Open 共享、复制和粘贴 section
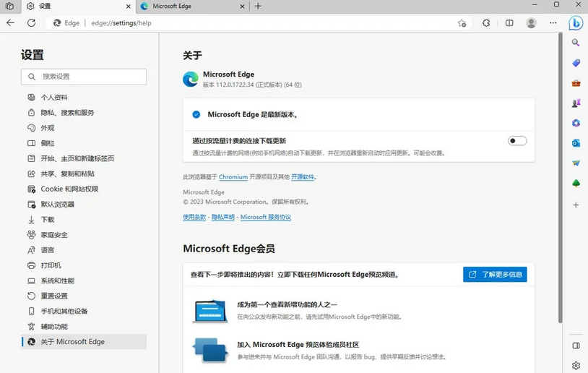 pyautogui.click(x=84, y=173)
